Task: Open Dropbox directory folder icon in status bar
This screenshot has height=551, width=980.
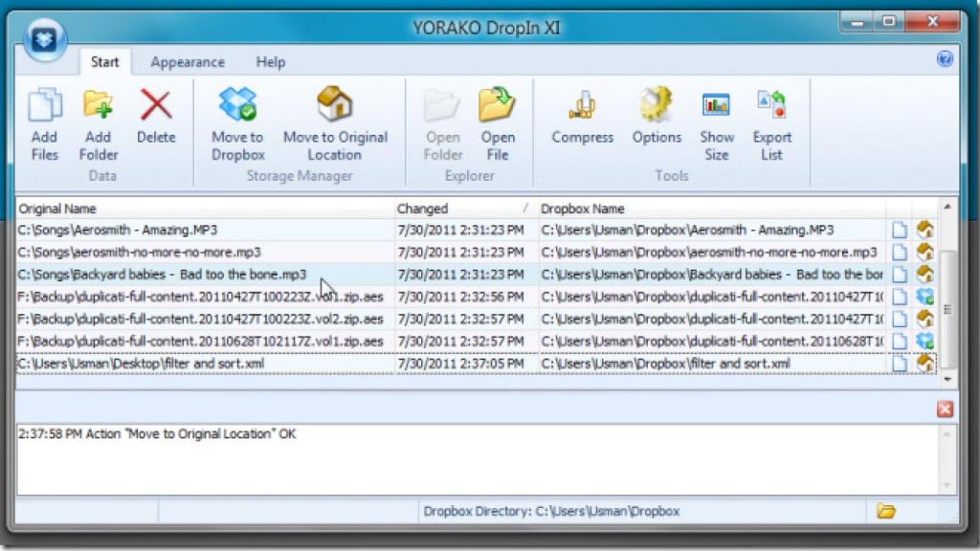Action: pos(886,512)
